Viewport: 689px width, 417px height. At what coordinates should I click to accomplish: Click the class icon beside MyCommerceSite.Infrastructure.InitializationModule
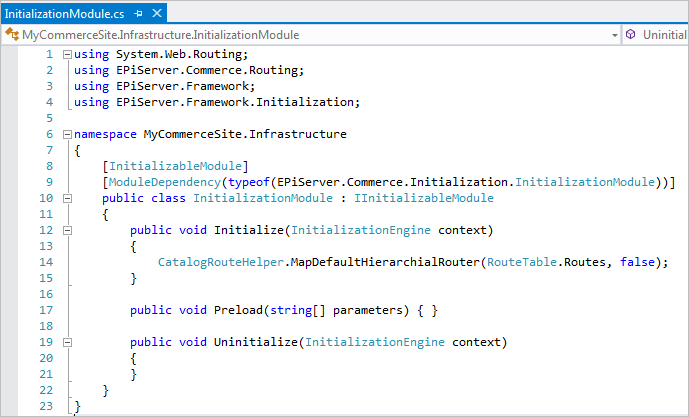coord(12,34)
